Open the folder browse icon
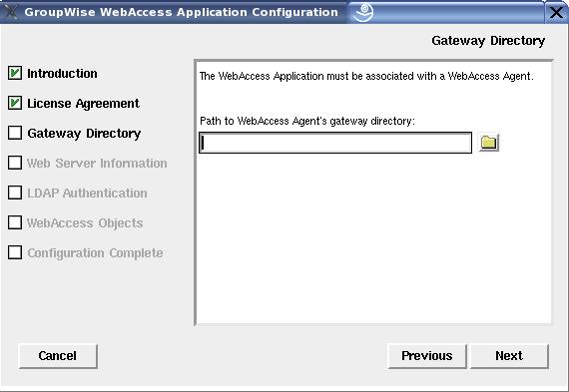This screenshot has width=569, height=392. tap(489, 143)
